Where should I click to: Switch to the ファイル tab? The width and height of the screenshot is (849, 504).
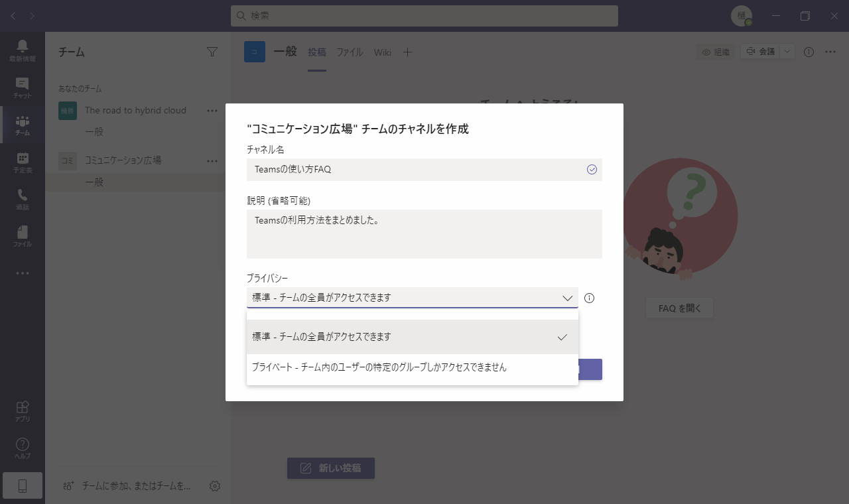coord(350,52)
